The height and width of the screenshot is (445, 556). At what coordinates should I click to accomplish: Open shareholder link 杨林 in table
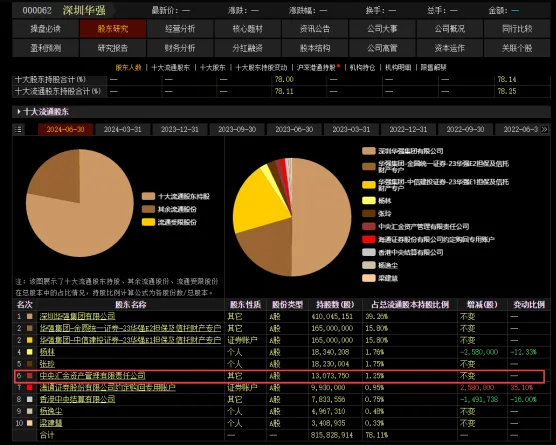pyautogui.click(x=47, y=352)
